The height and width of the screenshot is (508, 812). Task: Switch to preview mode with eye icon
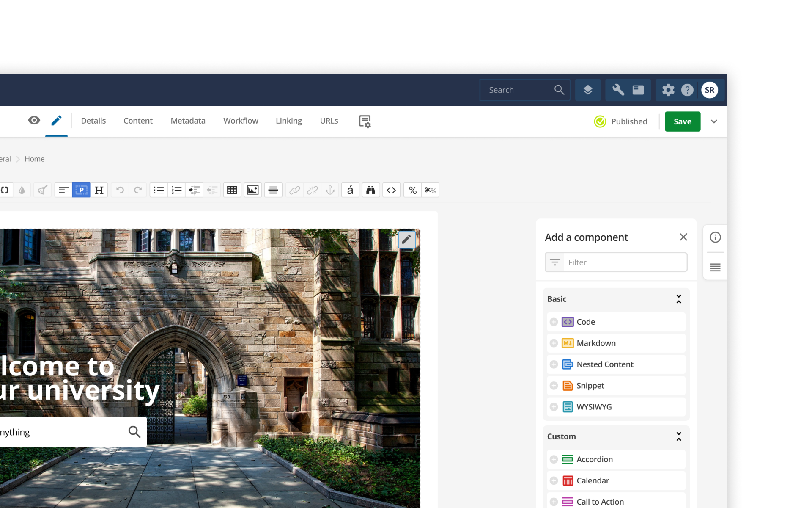pos(34,121)
